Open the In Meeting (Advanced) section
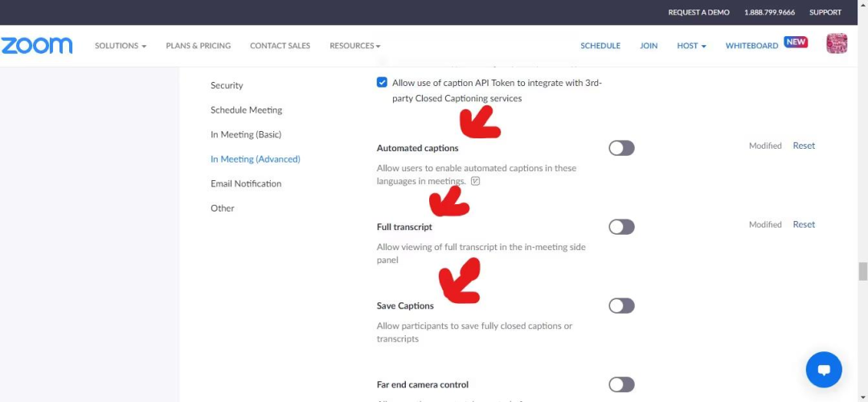Screen dimensions: 868x402 tap(256, 159)
